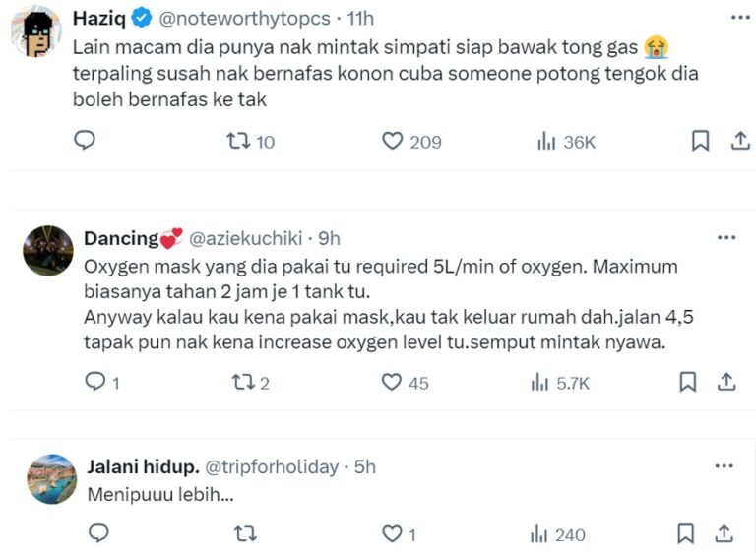Open more options on Jalani hidup's tweet
756x553 pixels.
724,466
